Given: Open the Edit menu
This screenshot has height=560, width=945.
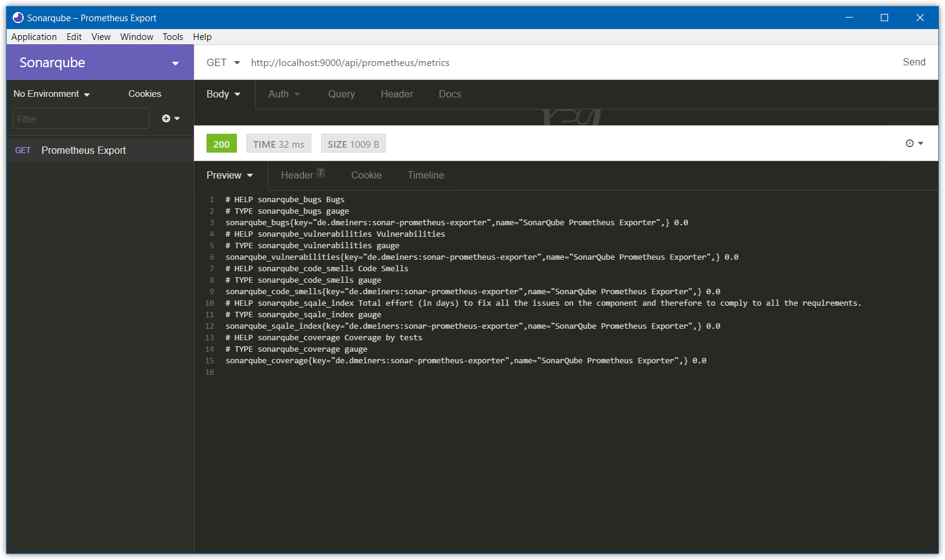Looking at the screenshot, I should [74, 37].
